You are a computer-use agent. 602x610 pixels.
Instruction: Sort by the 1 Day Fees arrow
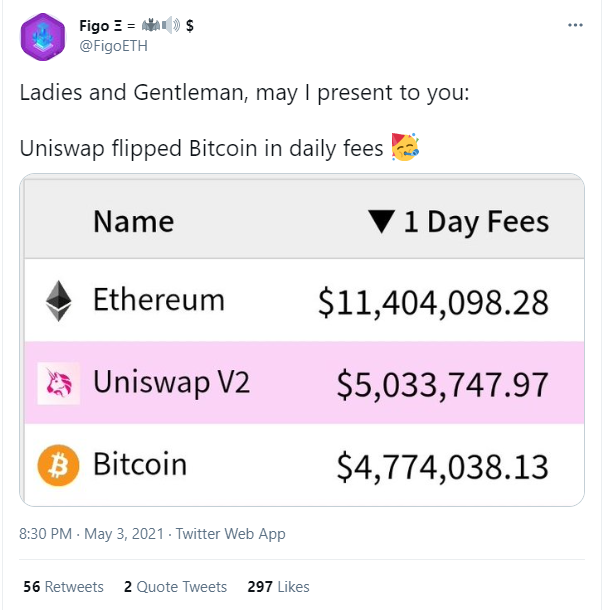coord(382,221)
